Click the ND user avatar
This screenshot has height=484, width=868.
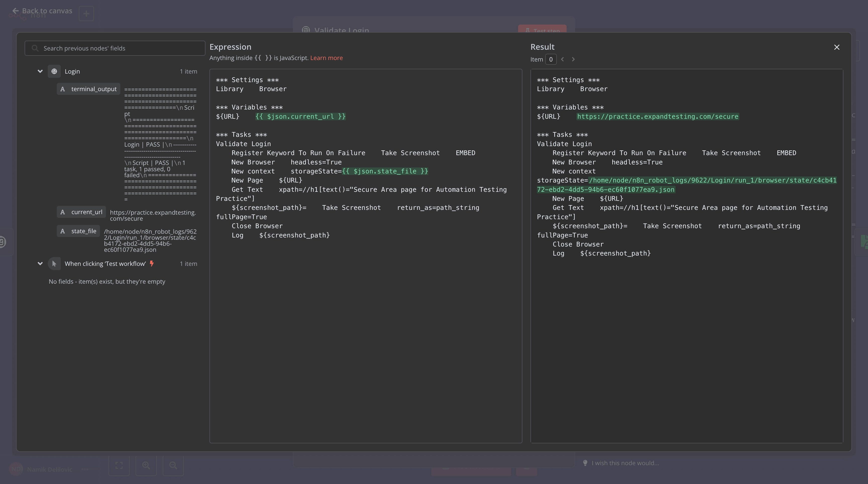click(16, 469)
